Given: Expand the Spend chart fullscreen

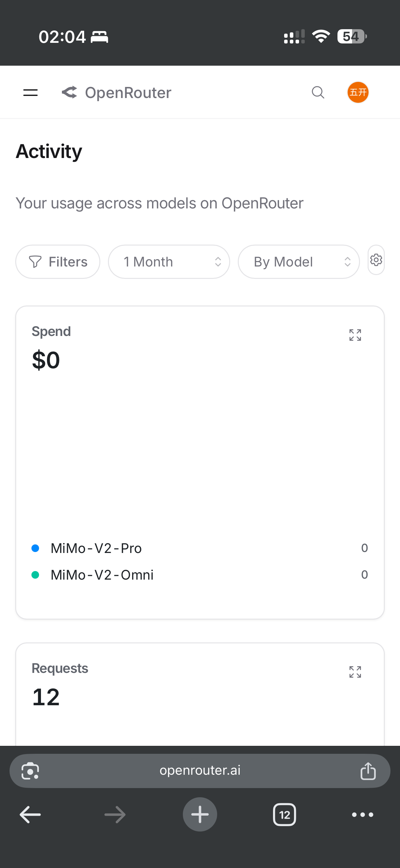Looking at the screenshot, I should click(x=355, y=335).
